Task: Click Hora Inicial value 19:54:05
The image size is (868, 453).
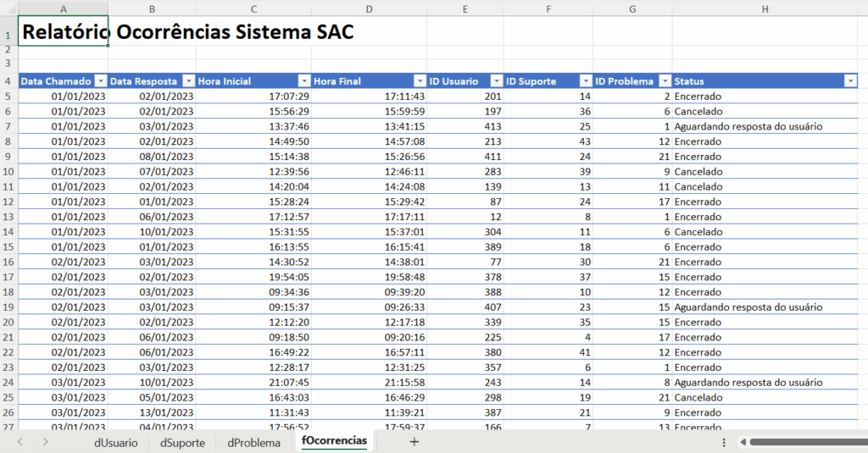Action: [x=289, y=277]
